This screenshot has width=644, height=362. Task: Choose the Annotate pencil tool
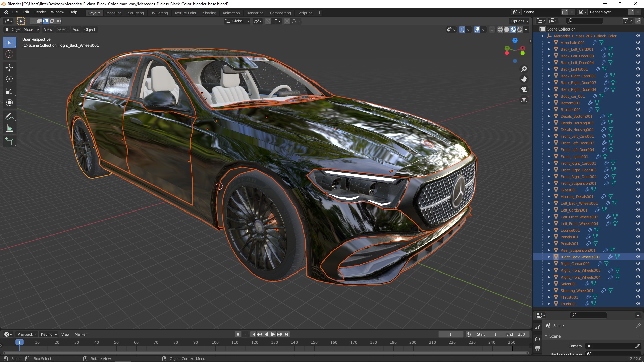[9, 117]
